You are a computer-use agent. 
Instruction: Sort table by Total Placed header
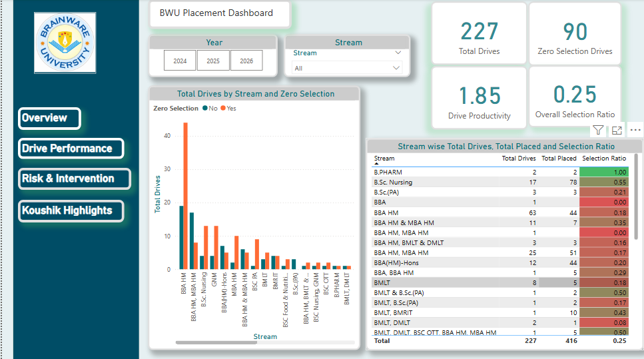tap(559, 159)
